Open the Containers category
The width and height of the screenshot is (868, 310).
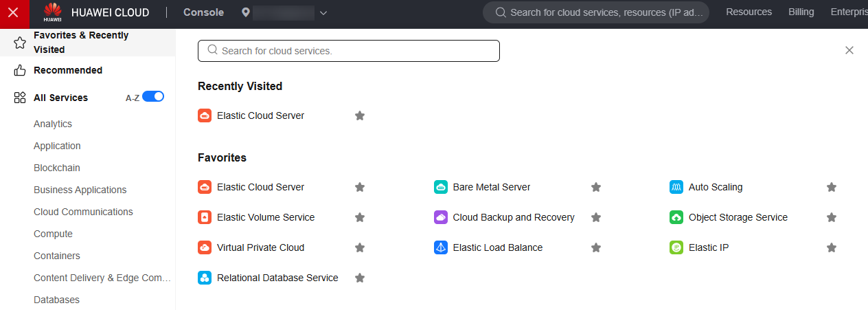pos(57,256)
